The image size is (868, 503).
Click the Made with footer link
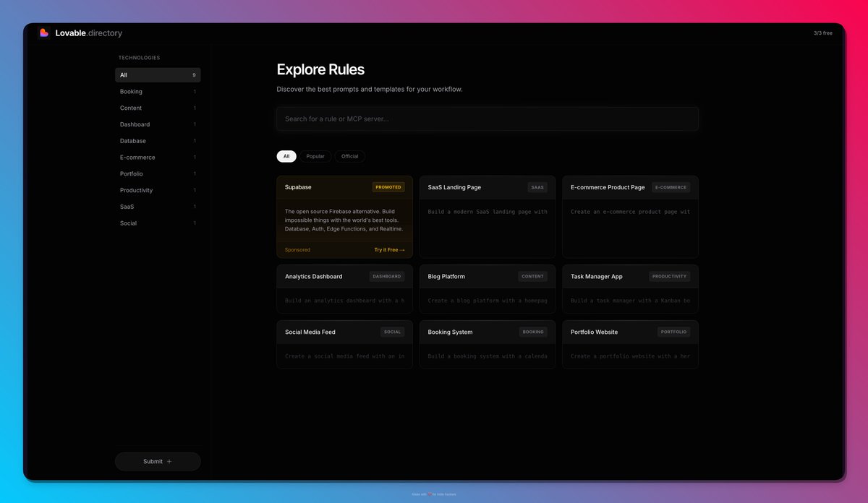(434, 494)
